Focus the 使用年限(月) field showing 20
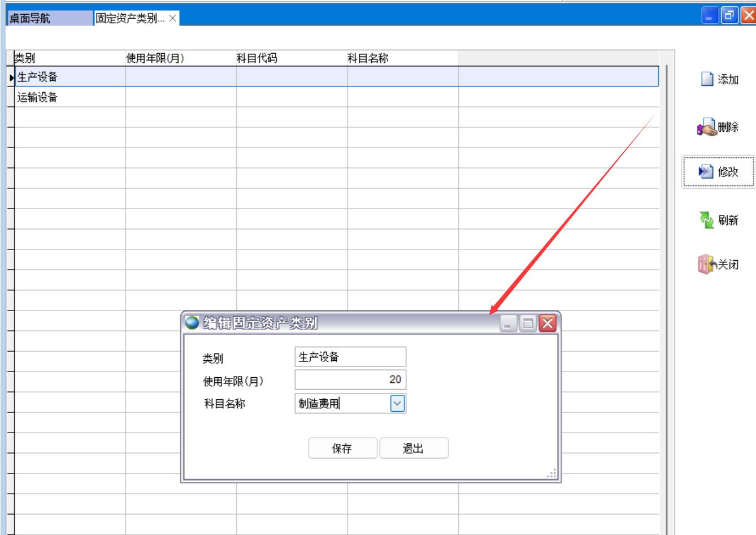 350,379
